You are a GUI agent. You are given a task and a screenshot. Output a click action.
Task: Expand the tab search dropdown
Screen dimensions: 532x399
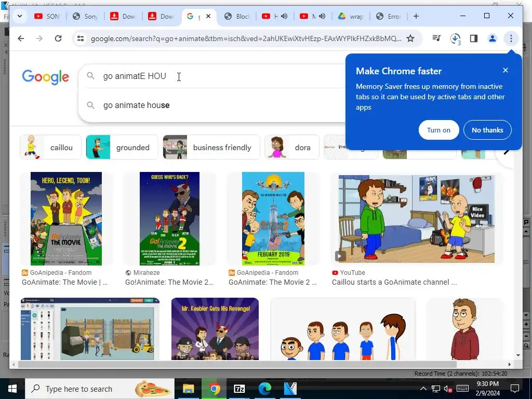(x=20, y=16)
